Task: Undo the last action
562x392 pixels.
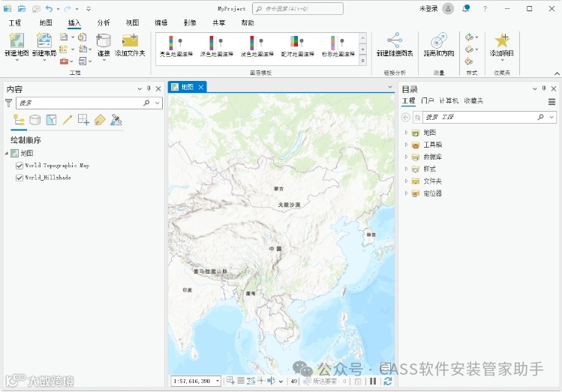Action: point(49,8)
